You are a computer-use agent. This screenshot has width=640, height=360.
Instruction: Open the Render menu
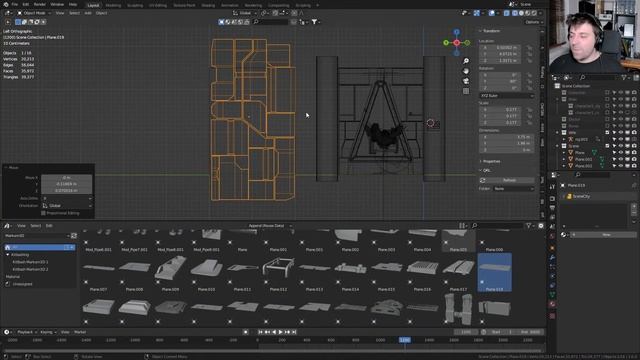click(40, 4)
